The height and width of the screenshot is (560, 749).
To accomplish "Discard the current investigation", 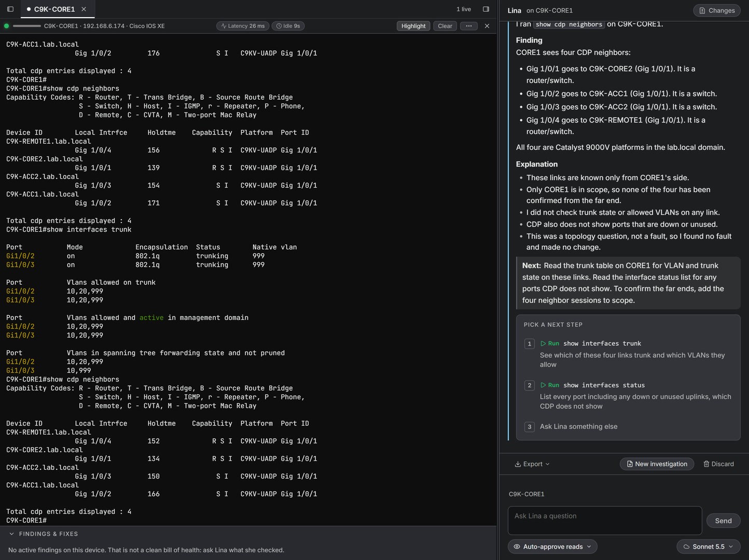I will click(x=718, y=464).
